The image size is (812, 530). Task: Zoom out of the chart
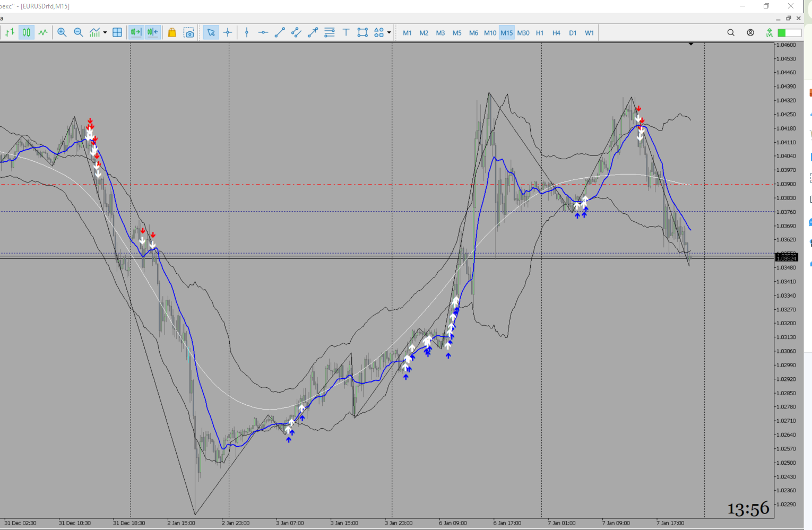coord(79,32)
